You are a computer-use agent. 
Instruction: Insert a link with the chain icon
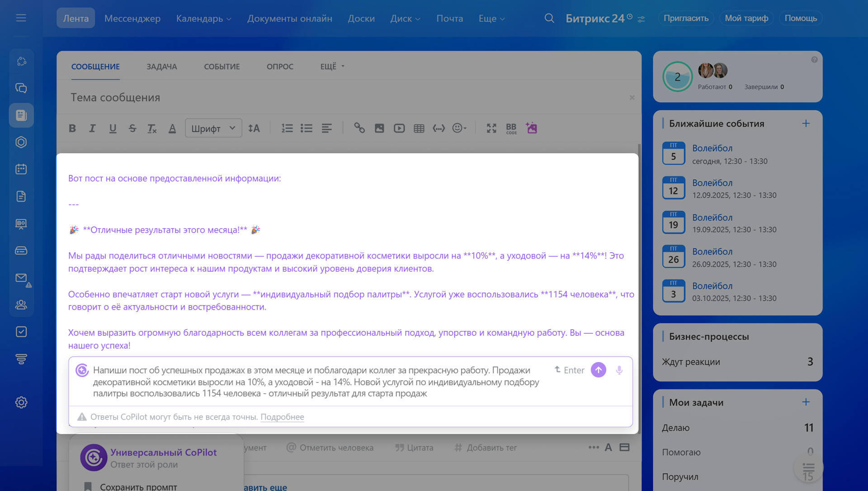[x=359, y=128]
